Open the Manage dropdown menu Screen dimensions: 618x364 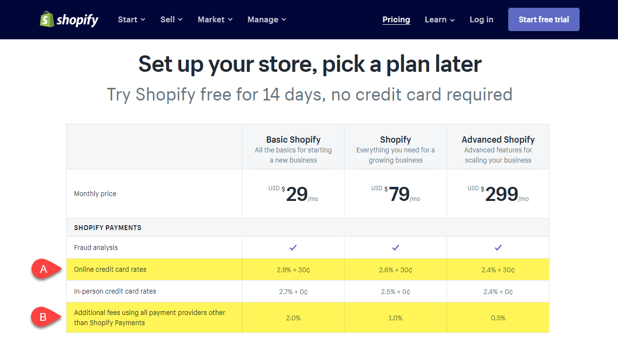tap(267, 19)
